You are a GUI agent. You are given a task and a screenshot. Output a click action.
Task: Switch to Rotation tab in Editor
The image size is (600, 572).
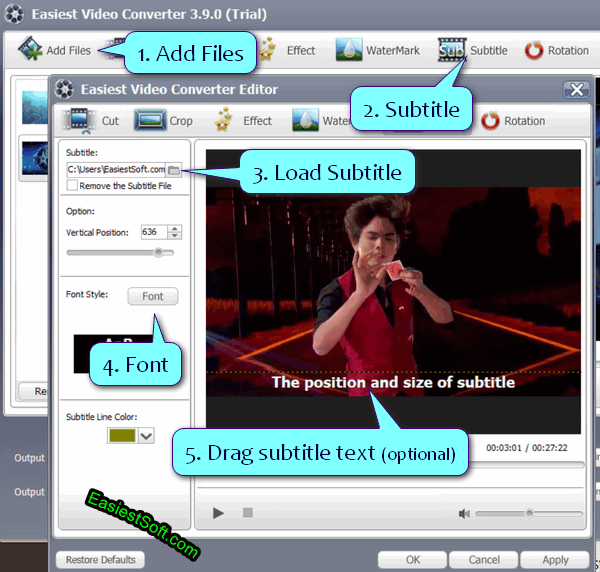pyautogui.click(x=513, y=121)
